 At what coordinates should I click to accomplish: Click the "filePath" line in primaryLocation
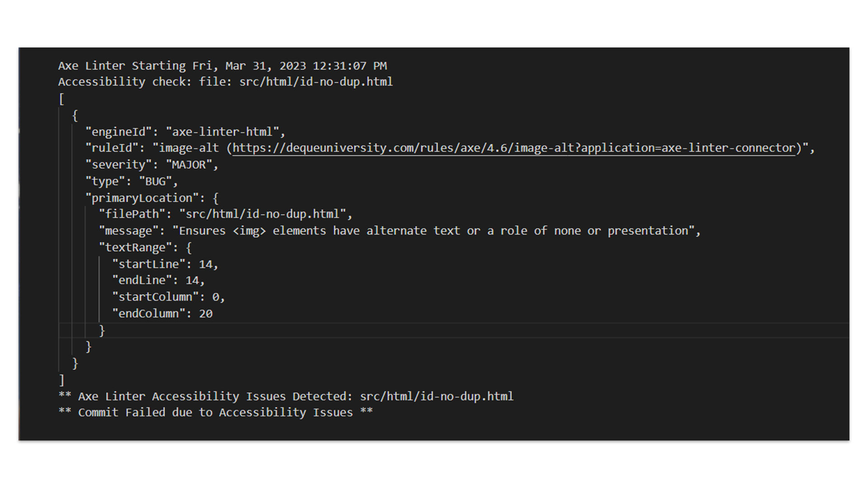(225, 214)
